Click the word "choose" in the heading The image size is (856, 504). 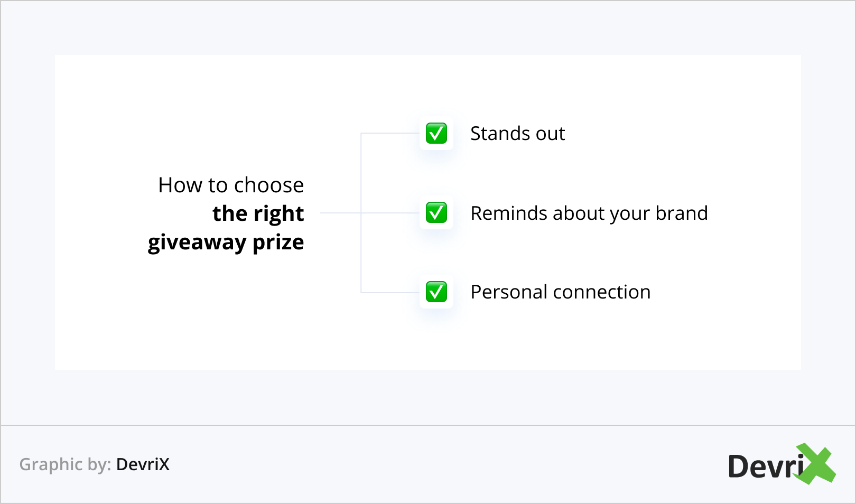click(269, 185)
